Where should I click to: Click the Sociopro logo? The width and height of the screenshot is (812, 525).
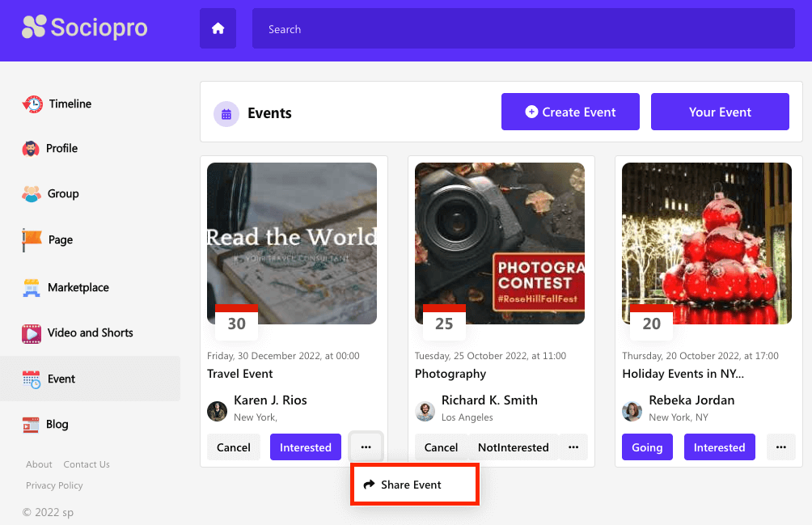[x=85, y=28]
